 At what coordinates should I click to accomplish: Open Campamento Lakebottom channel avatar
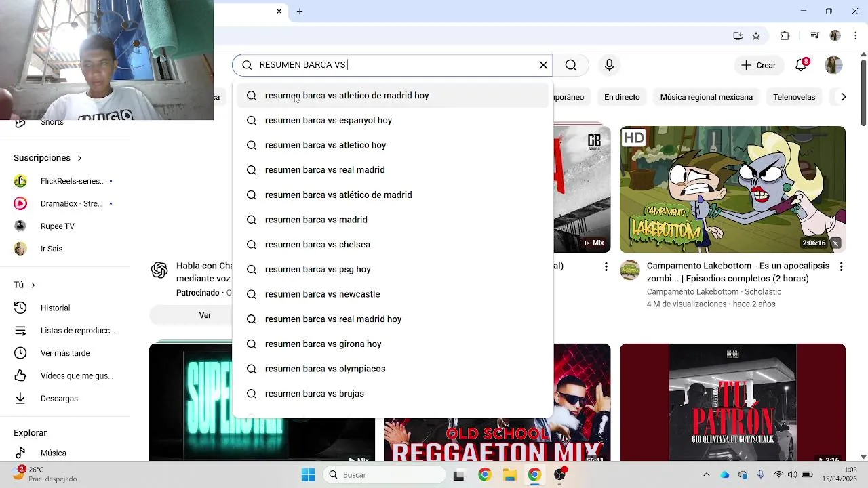tap(630, 270)
